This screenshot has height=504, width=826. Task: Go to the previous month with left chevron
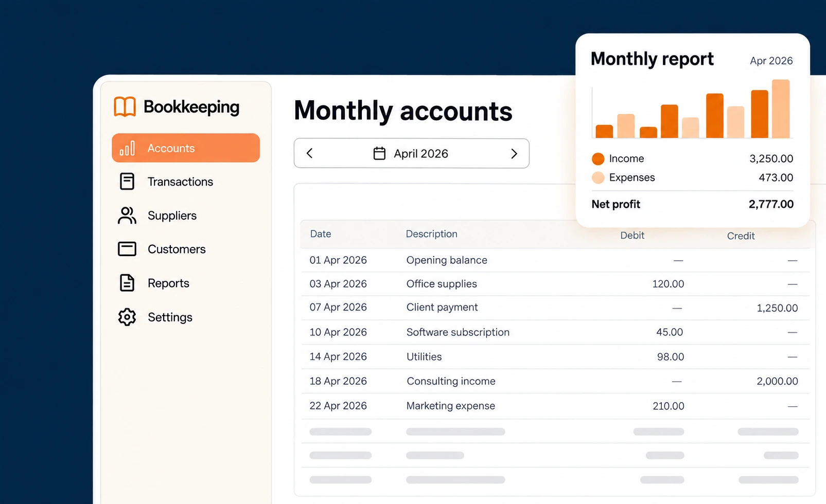pyautogui.click(x=309, y=153)
